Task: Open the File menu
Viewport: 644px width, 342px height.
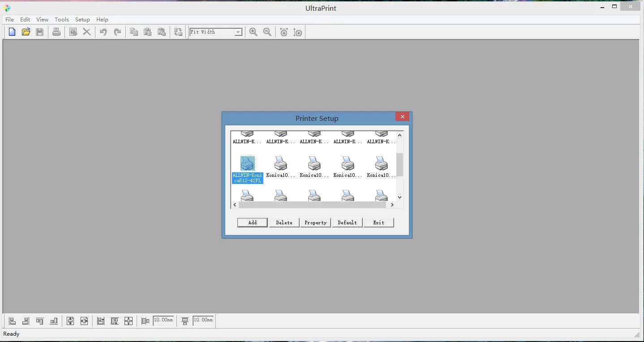Action: pos(9,20)
